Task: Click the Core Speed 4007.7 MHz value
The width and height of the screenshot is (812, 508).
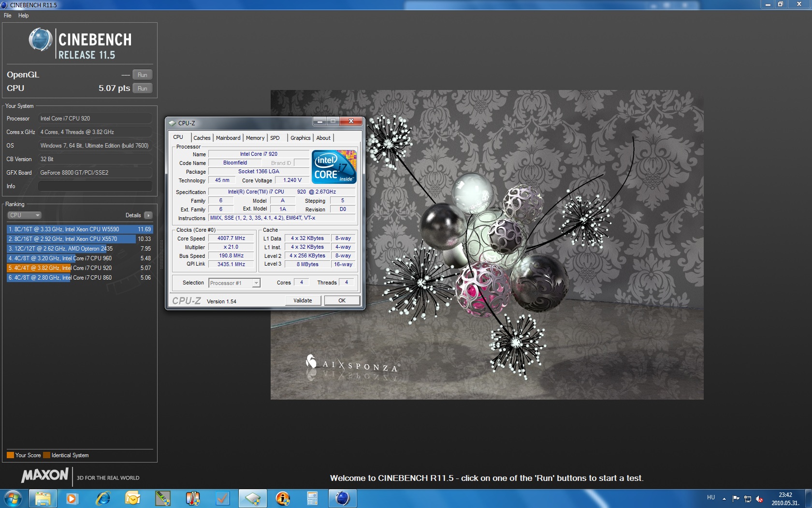Action: [x=231, y=238]
